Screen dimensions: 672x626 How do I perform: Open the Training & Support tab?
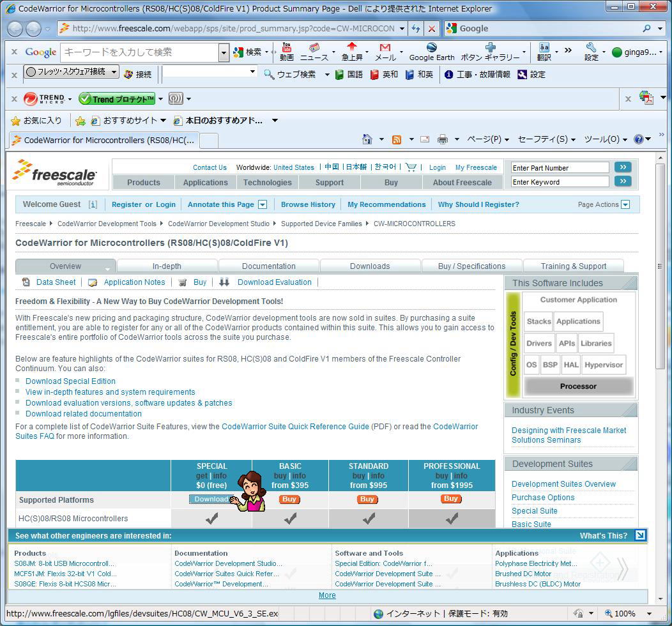(x=574, y=266)
